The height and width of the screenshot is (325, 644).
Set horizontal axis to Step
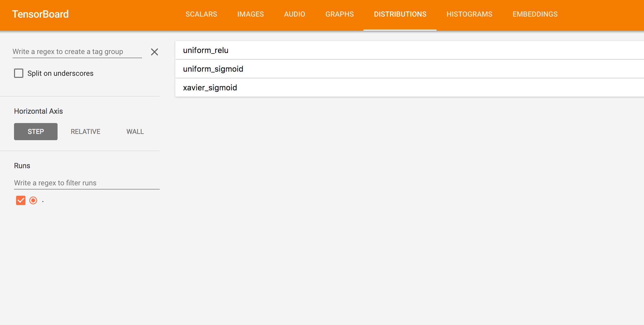(x=36, y=132)
